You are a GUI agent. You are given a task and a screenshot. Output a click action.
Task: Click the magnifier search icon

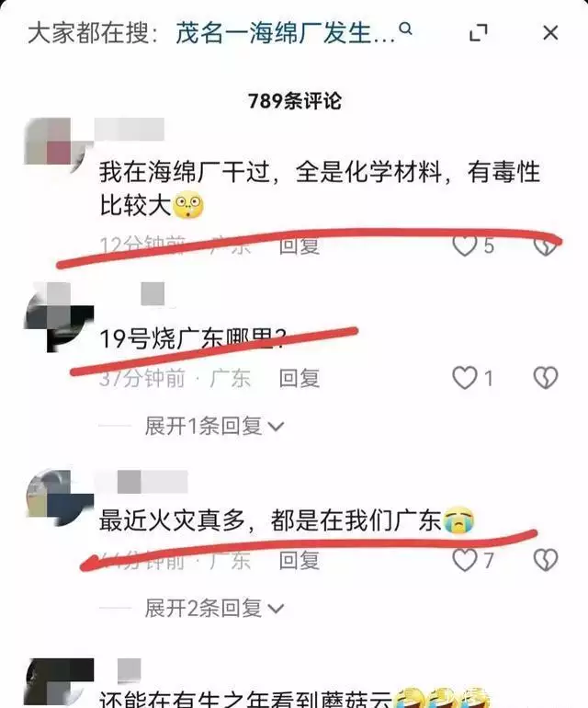pyautogui.click(x=406, y=29)
